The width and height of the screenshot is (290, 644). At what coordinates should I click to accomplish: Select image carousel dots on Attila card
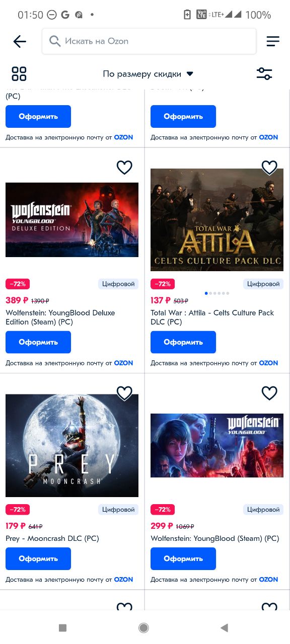[217, 293]
